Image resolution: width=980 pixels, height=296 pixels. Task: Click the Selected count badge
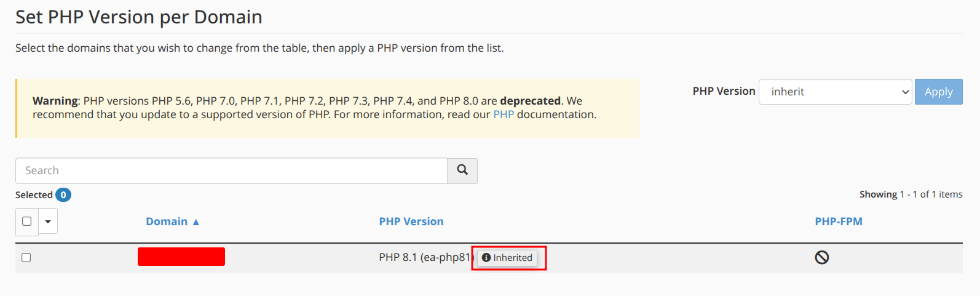(x=63, y=195)
